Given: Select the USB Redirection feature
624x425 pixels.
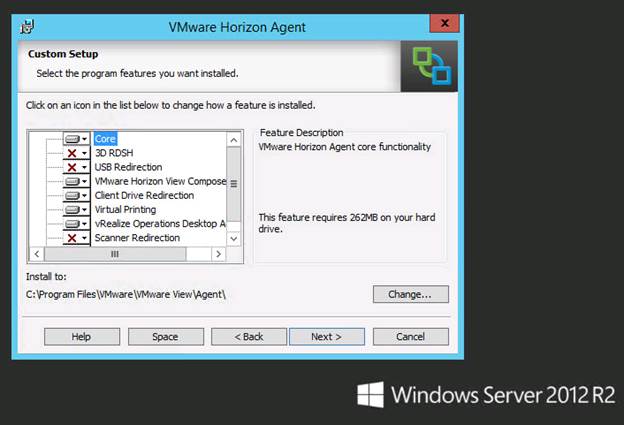Looking at the screenshot, I should click(x=128, y=167).
